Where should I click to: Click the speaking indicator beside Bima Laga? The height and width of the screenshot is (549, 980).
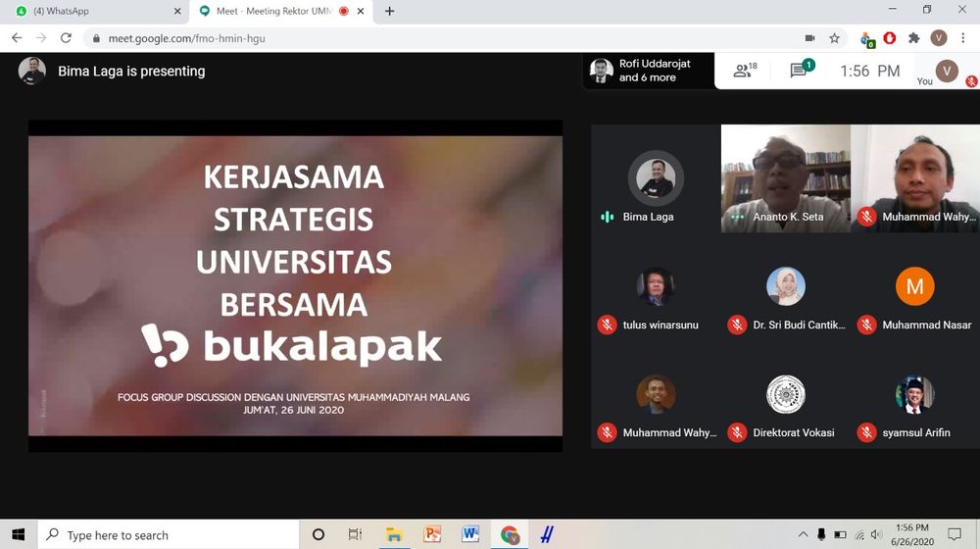pyautogui.click(x=607, y=217)
